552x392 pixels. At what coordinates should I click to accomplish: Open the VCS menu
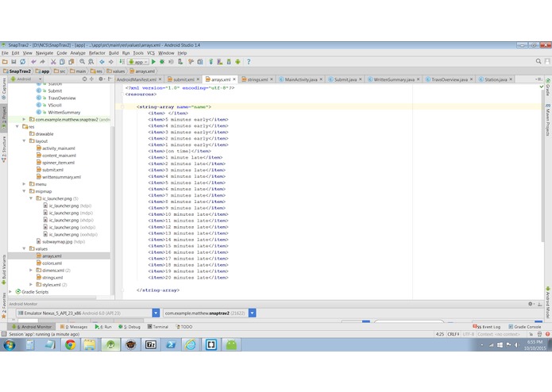point(151,53)
